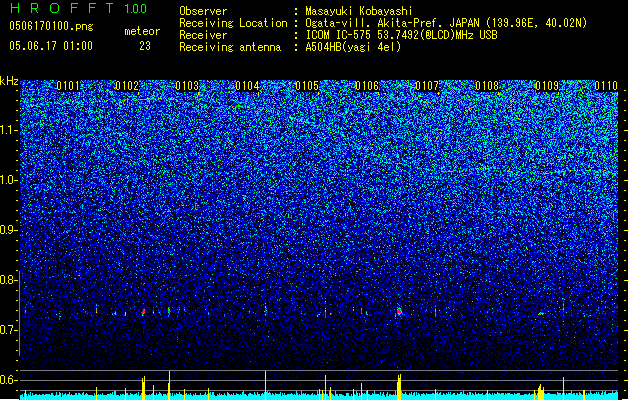The height and width of the screenshot is (400, 629).
Task: Click the Receiving antenna field label
Action: click(230, 47)
